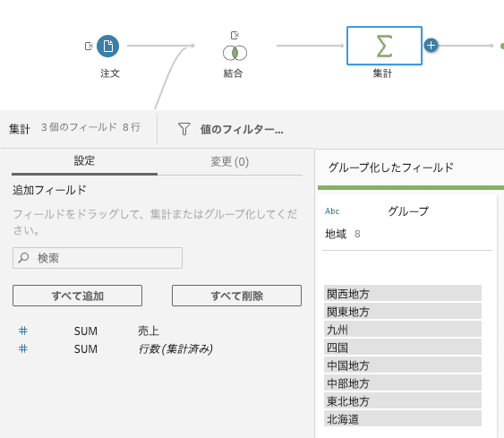Click the 結合 join step icon
504x438 pixels.
(x=235, y=53)
